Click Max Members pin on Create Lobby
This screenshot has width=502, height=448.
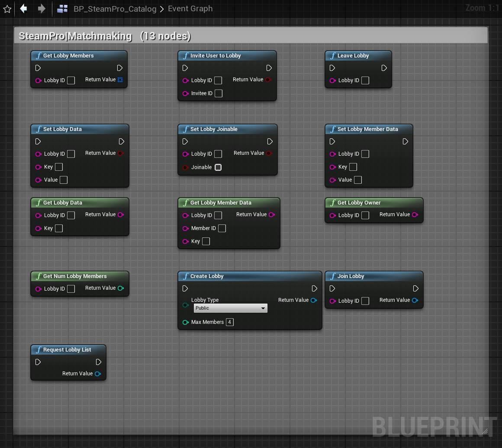(185, 322)
